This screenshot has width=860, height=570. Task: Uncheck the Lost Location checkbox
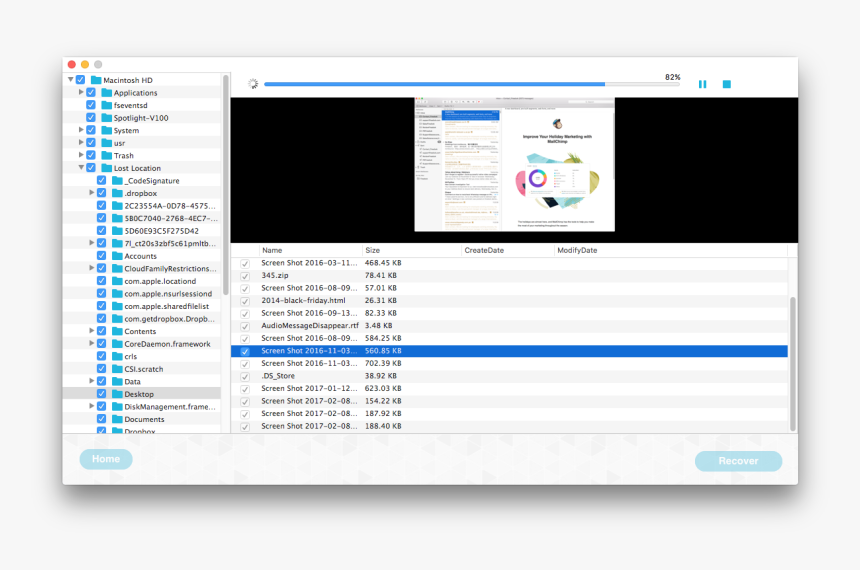[x=91, y=168]
